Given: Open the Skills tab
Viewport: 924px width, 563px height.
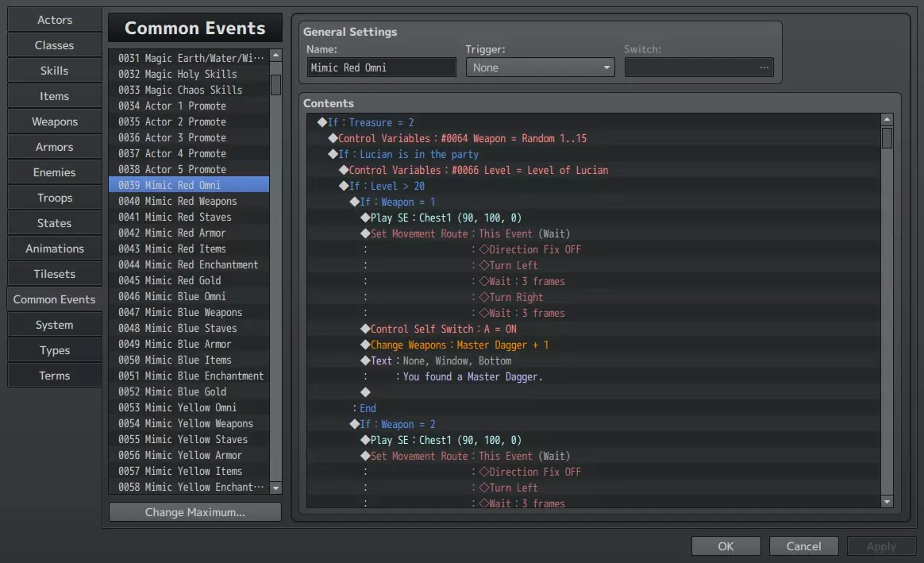Looking at the screenshot, I should tap(54, 71).
